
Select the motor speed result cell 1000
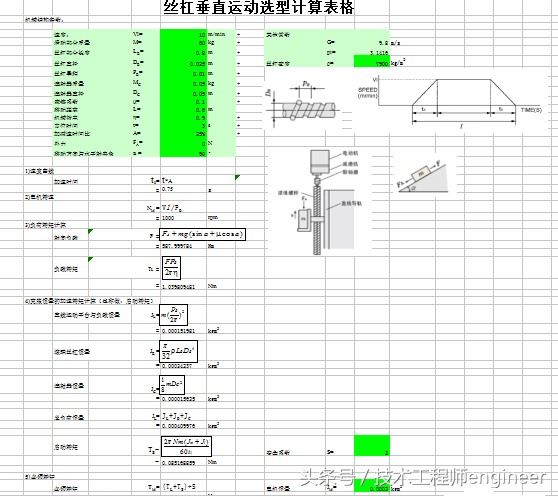tap(183, 217)
